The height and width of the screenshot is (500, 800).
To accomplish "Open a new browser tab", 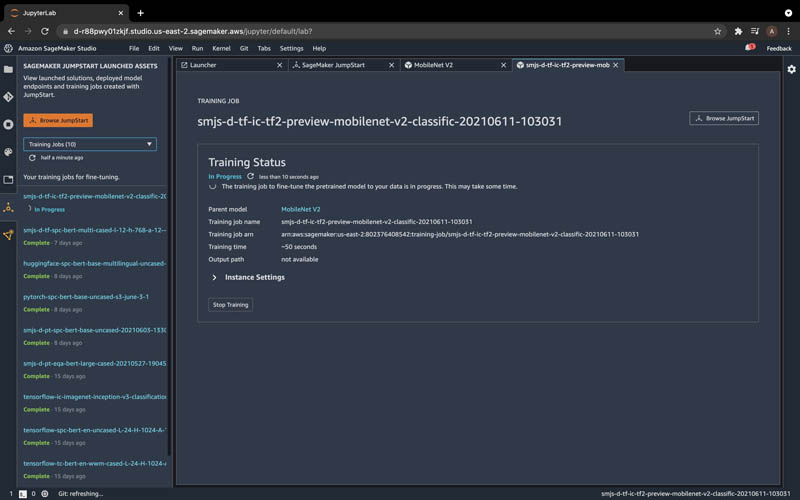I will [x=140, y=13].
